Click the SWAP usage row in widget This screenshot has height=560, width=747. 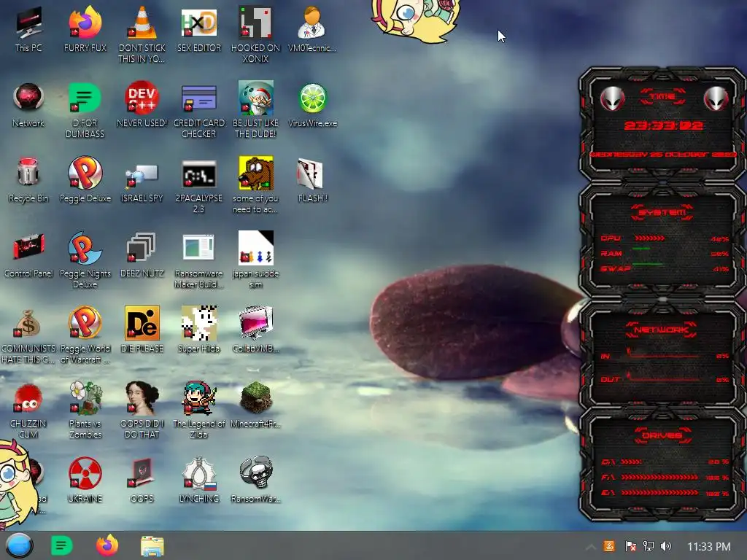pos(664,268)
